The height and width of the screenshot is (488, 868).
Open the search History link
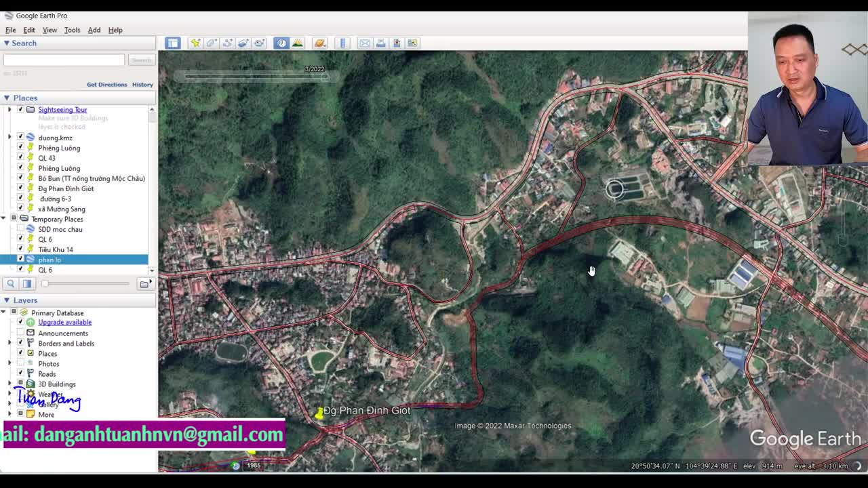click(142, 85)
